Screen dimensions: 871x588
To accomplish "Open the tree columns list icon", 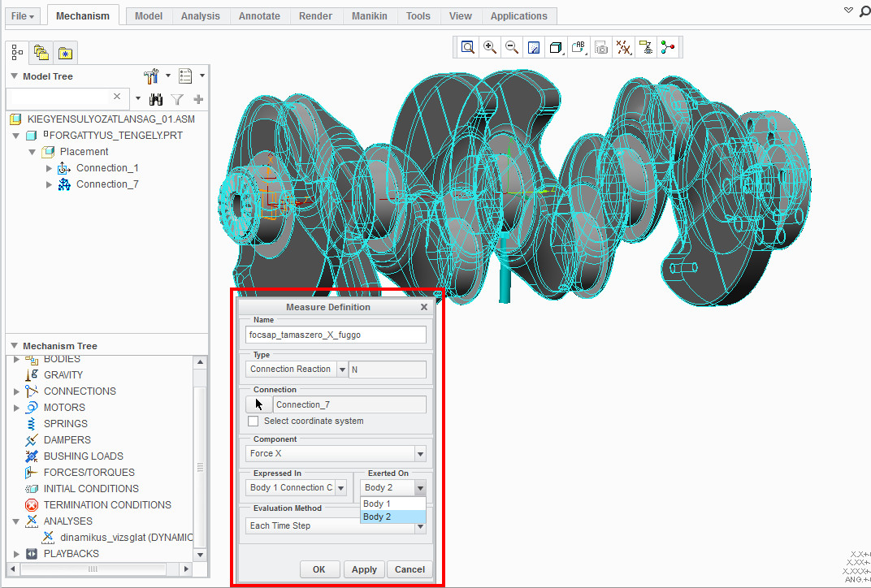I will 185,76.
